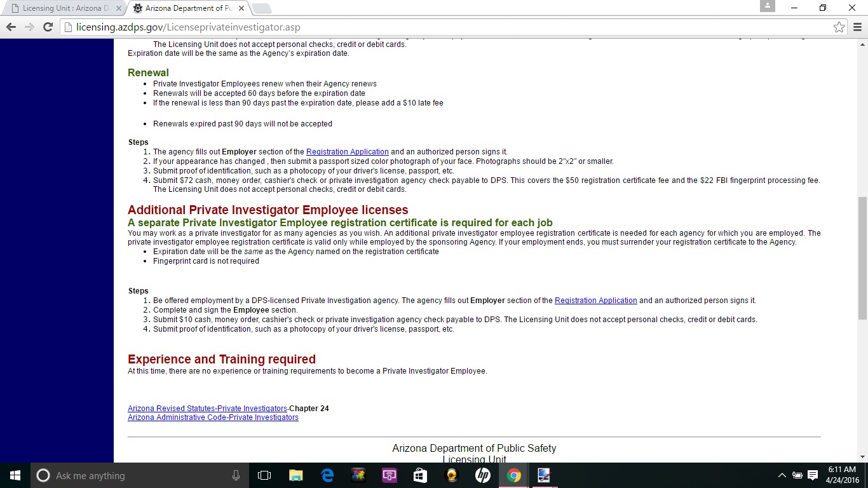Click the grayed-out forward navigation arrow
Image resolution: width=868 pixels, height=488 pixels.
[x=29, y=27]
